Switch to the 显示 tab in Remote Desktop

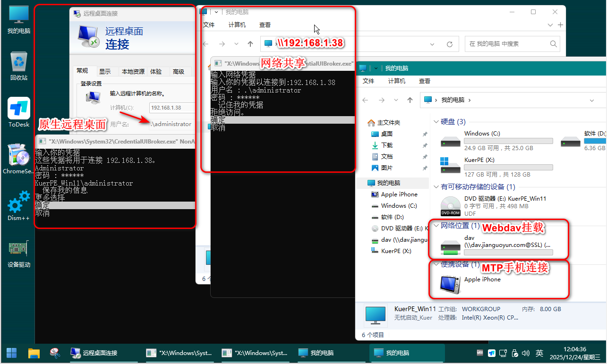pyautogui.click(x=105, y=72)
